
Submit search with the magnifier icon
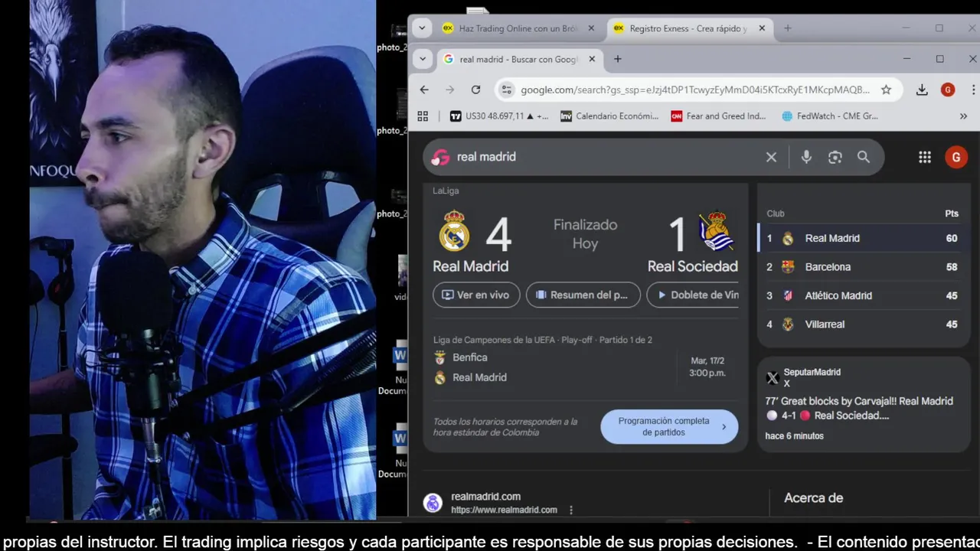point(864,157)
